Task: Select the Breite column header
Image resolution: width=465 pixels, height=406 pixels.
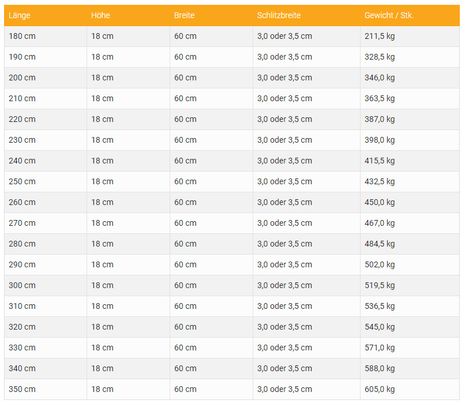Action: click(184, 15)
